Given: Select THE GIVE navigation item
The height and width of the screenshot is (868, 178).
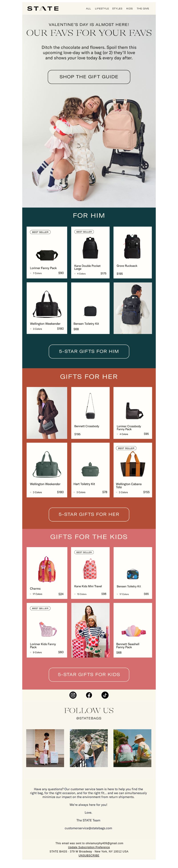Looking at the screenshot, I should click(x=143, y=8).
